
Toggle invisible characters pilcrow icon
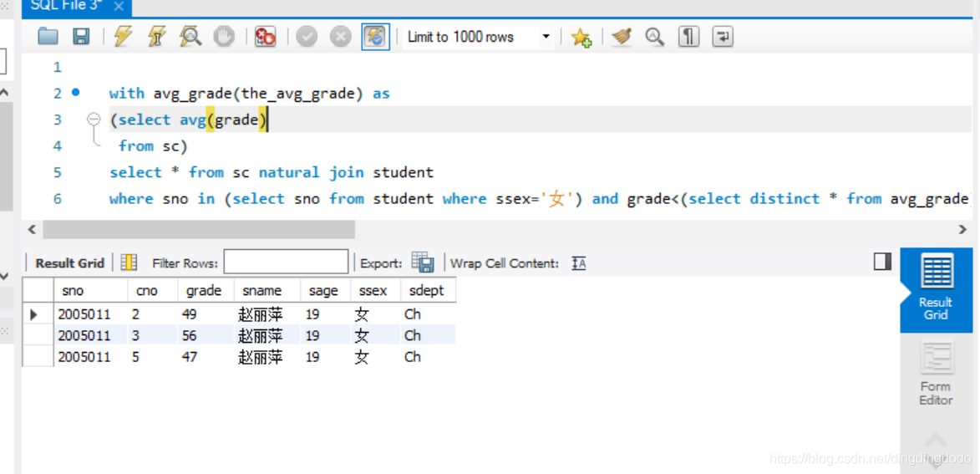(688, 37)
